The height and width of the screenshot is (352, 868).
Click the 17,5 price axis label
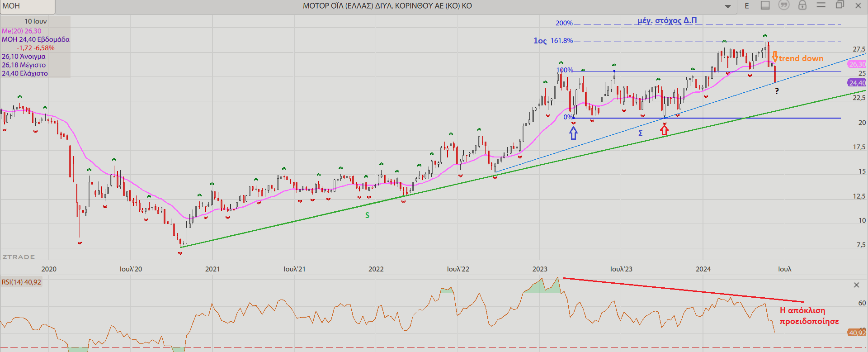pos(859,147)
